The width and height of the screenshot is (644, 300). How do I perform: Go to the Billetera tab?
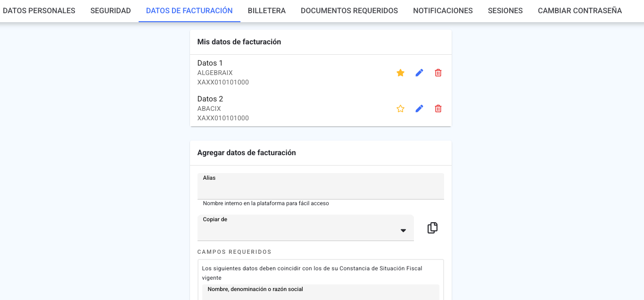pos(267,11)
